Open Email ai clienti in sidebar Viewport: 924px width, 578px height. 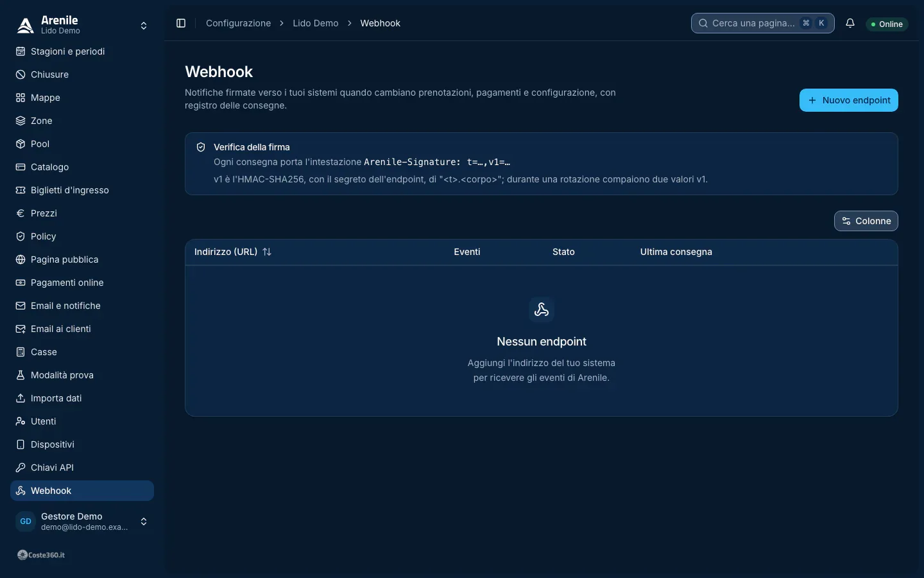pos(82,329)
